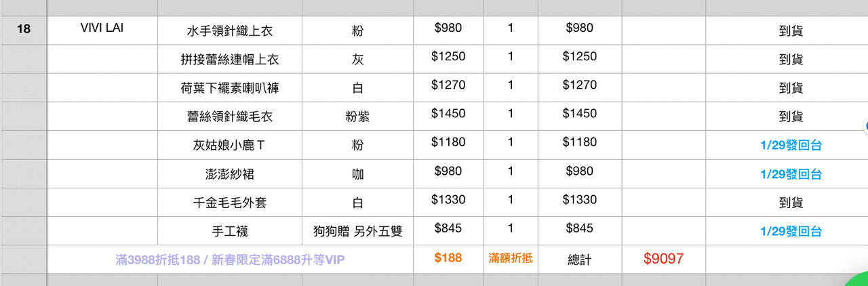Click the purple 滿3988折抵188 promotion text
This screenshot has height=286, width=868.
point(230,260)
